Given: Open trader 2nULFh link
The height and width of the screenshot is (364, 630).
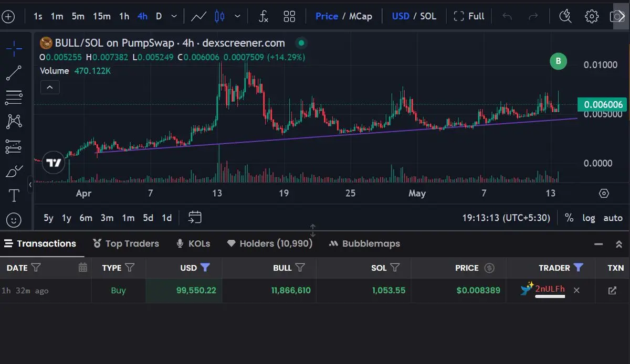Looking at the screenshot, I should click(550, 289).
